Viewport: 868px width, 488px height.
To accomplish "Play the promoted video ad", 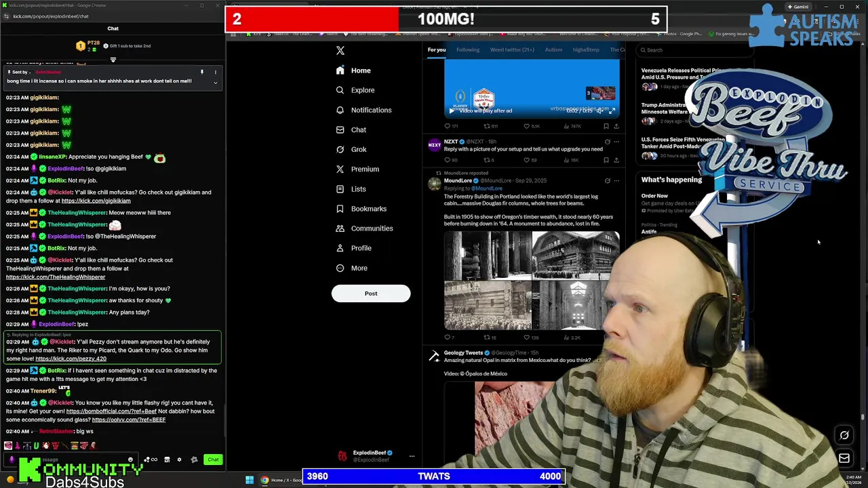I will 451,110.
